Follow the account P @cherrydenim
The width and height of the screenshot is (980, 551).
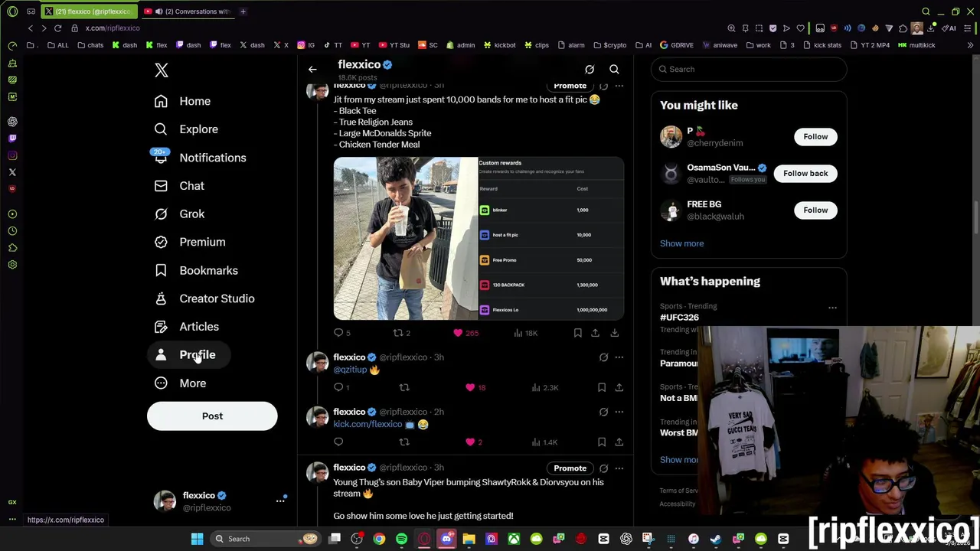pos(815,137)
